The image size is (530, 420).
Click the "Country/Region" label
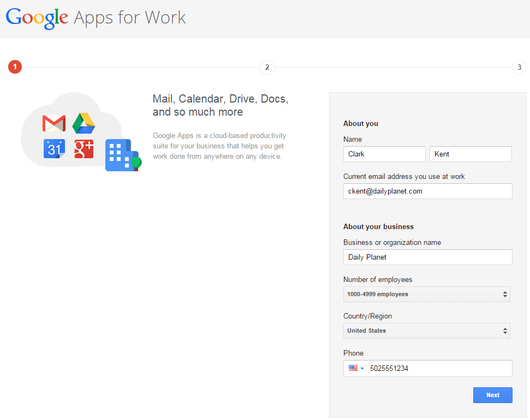click(368, 316)
